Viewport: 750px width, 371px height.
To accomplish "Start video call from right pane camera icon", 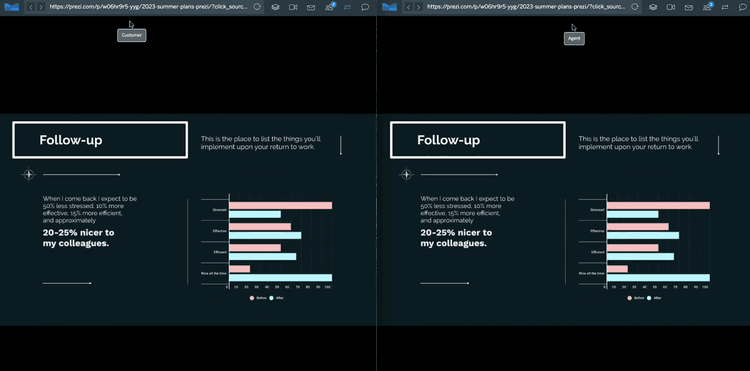I will [671, 7].
